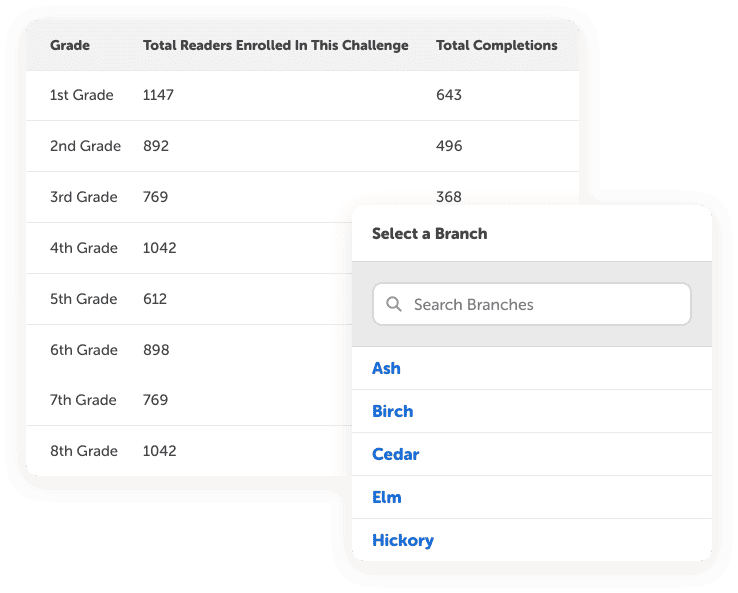
Task: Select the 5th Grade row label
Action: [84, 299]
